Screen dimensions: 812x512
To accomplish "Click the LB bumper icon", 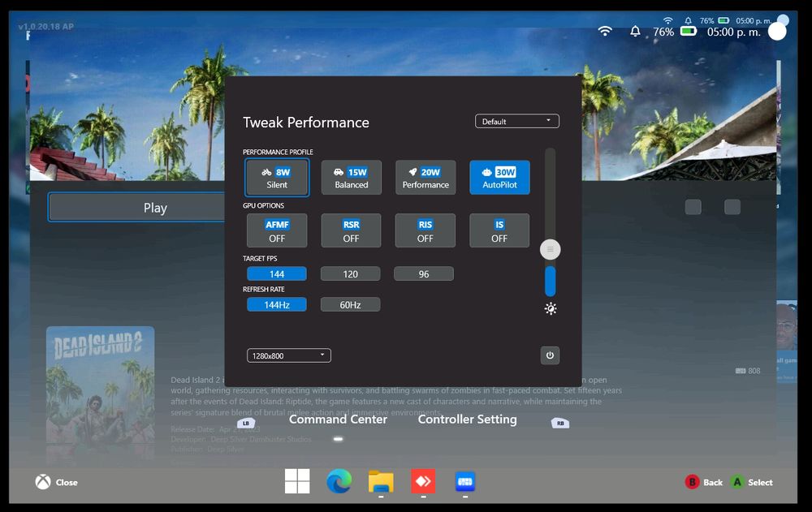I will [x=246, y=423].
